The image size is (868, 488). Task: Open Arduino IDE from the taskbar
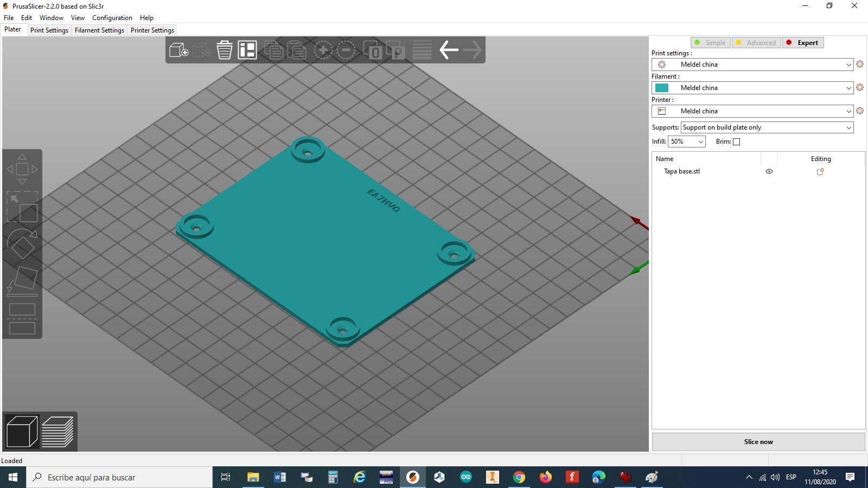click(466, 477)
